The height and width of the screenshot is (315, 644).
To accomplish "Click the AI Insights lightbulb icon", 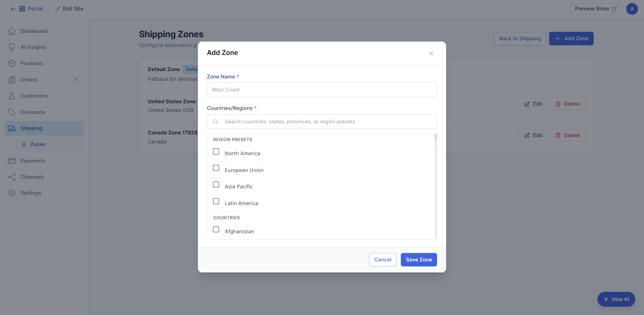I will [12, 47].
